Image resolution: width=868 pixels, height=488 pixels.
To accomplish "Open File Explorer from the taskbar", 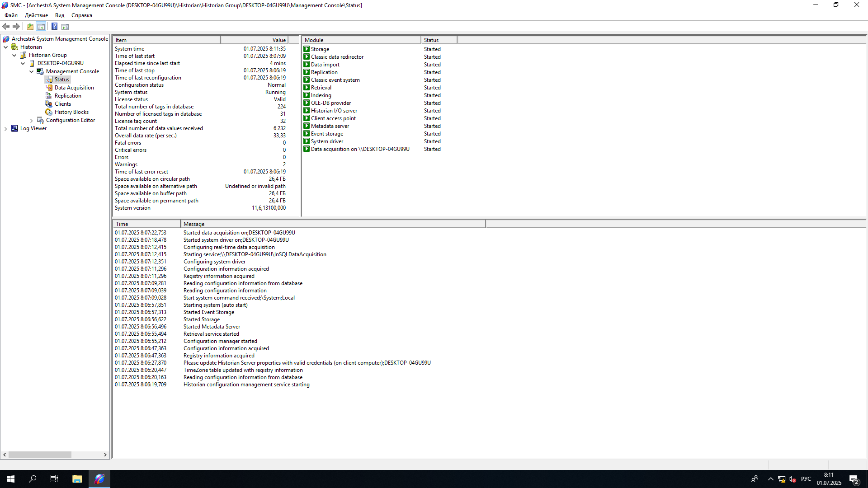I will (77, 479).
